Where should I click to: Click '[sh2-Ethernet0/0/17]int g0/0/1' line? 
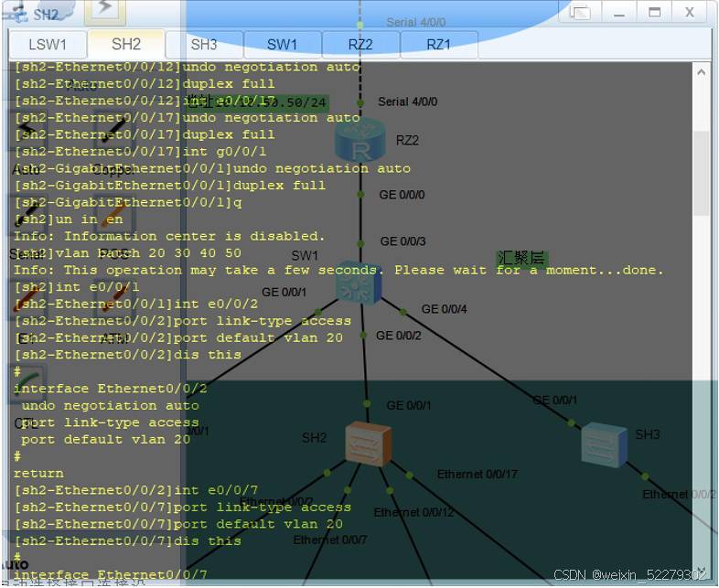point(140,152)
